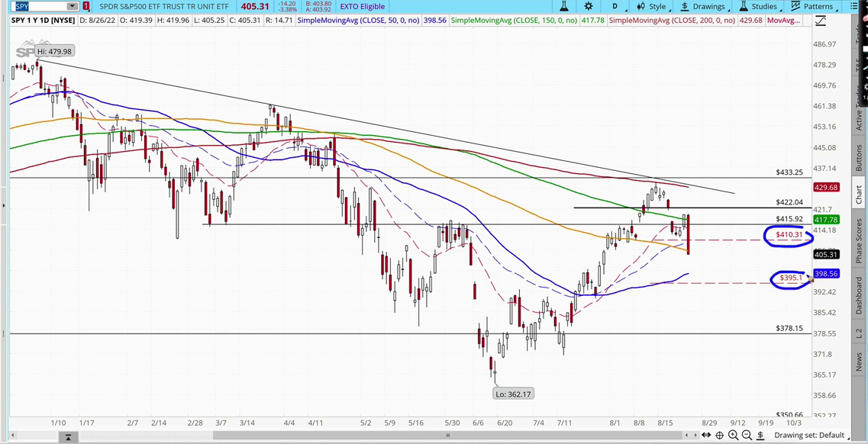Click the curve icon above the price axis
The height and width of the screenshot is (444, 868).
821,21
